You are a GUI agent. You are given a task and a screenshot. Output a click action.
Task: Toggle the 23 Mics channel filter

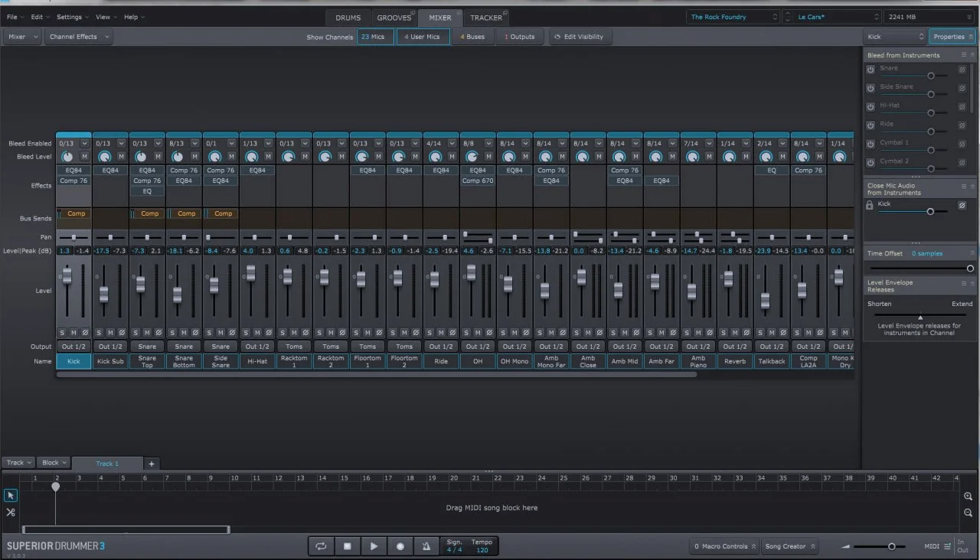375,37
